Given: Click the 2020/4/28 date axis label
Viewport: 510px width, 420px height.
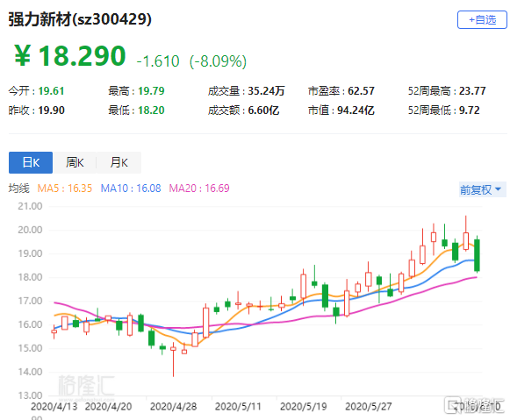Looking at the screenshot, I should 173,406.
